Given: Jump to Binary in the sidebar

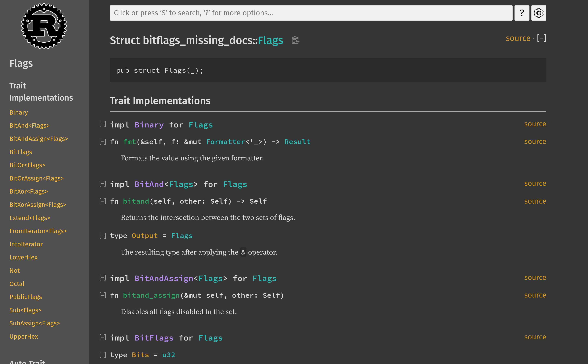Looking at the screenshot, I should click(19, 112).
